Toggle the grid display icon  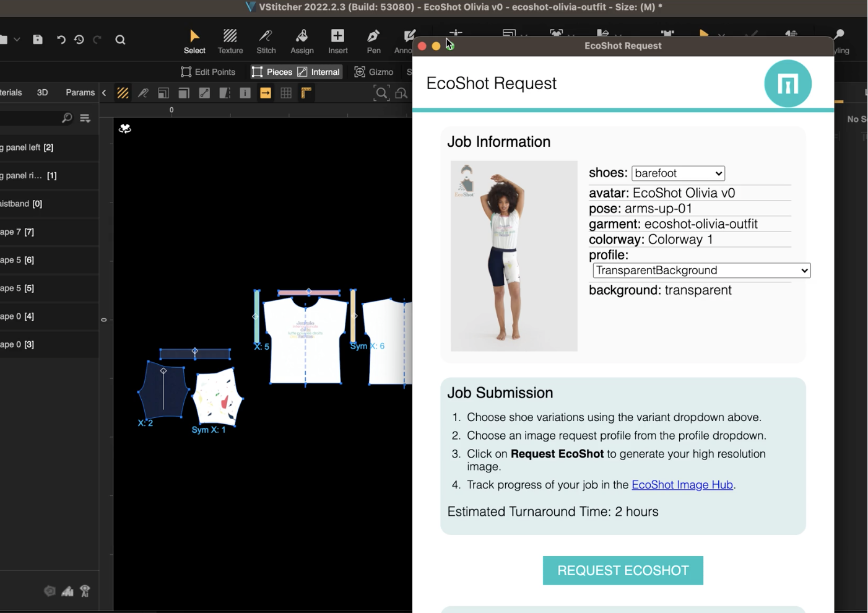click(286, 93)
